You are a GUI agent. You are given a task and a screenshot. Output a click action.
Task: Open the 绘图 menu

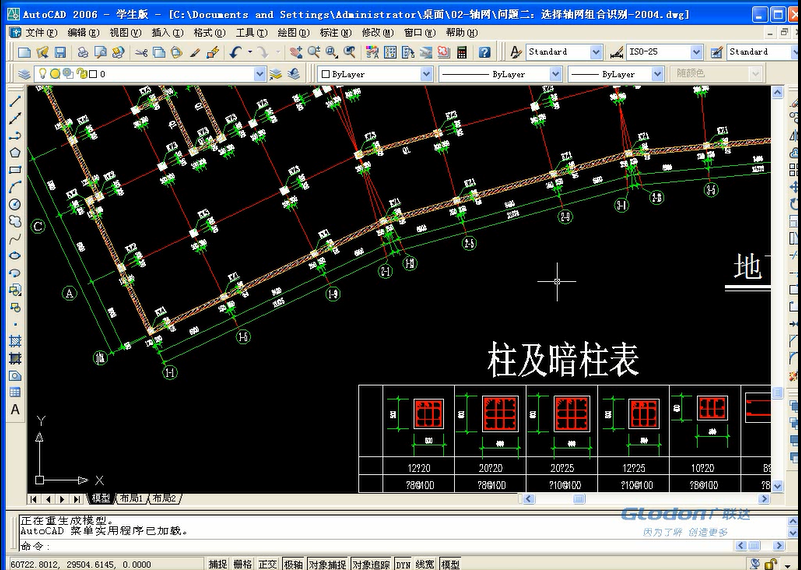[291, 32]
